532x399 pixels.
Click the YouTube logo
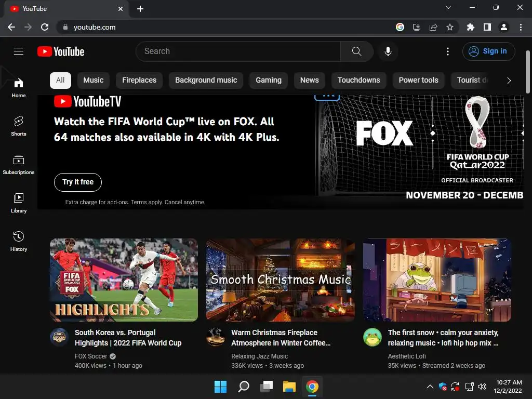pyautogui.click(x=61, y=51)
